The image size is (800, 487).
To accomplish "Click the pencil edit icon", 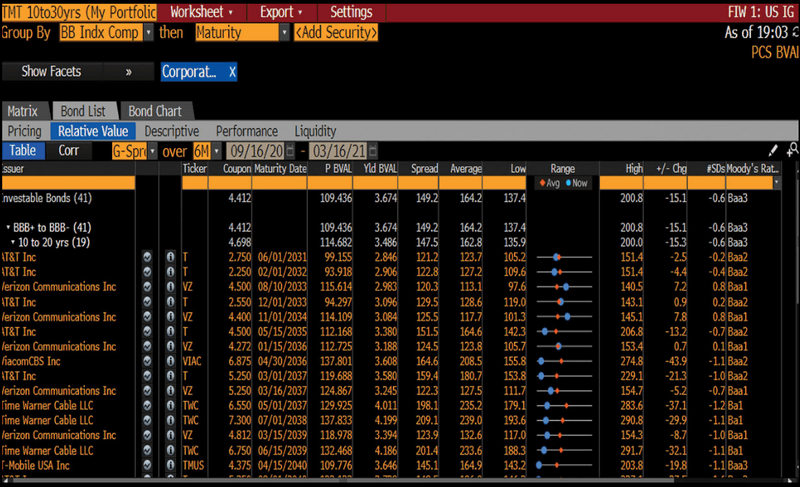I will click(773, 150).
